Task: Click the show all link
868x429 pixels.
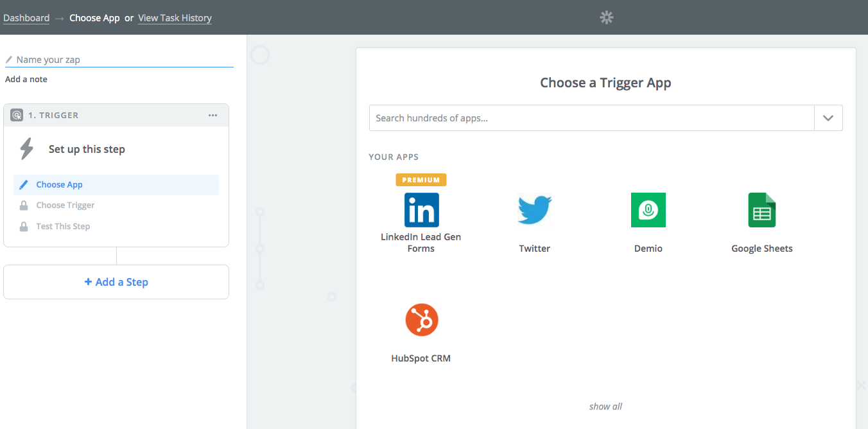Action: (x=605, y=407)
